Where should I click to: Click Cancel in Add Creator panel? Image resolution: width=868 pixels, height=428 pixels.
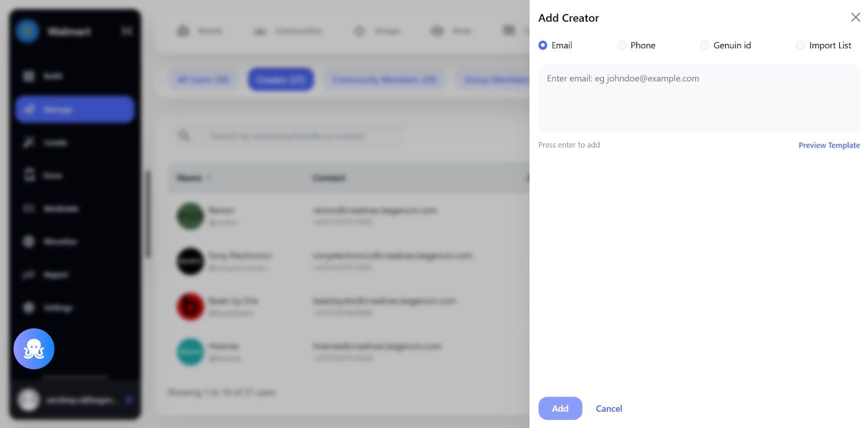[609, 408]
